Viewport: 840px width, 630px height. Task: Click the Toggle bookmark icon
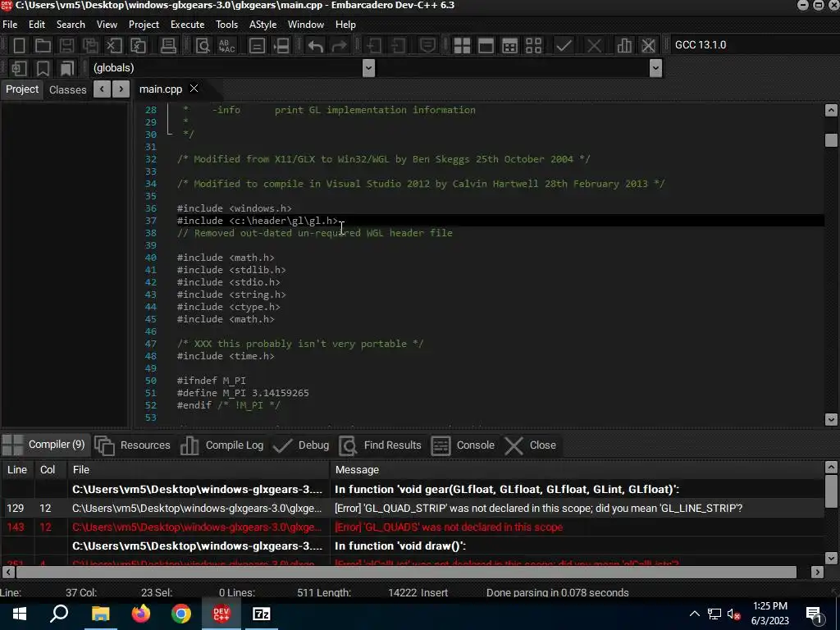coord(43,68)
